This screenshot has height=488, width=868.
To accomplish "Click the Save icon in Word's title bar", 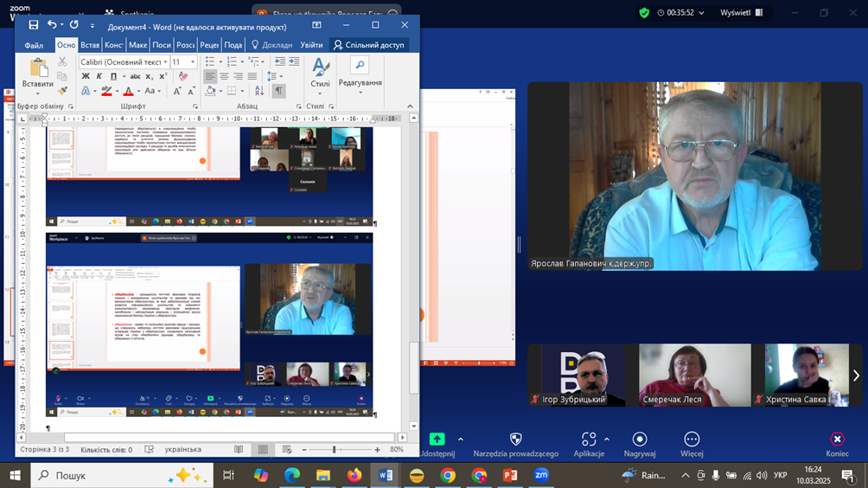I will pos(33,25).
